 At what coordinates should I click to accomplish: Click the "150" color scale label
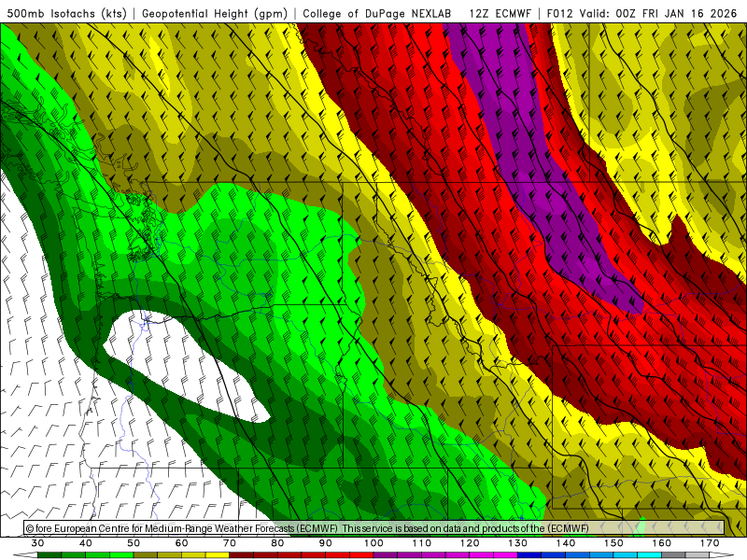[613, 543]
